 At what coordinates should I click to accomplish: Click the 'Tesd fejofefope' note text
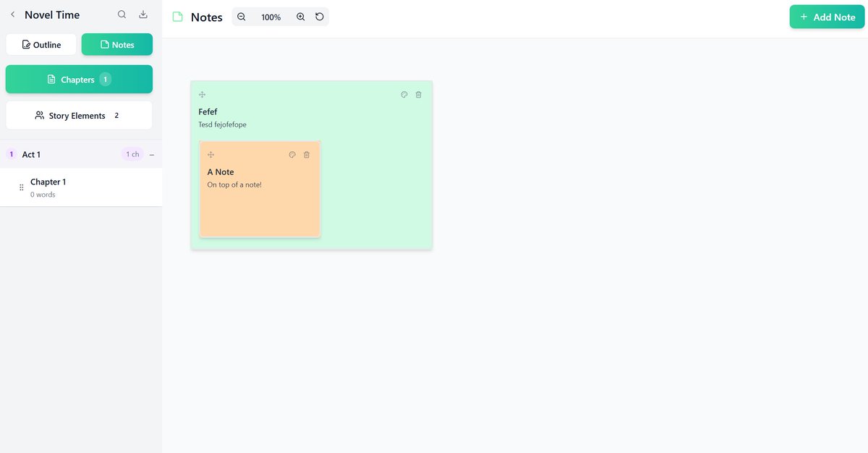[222, 125]
